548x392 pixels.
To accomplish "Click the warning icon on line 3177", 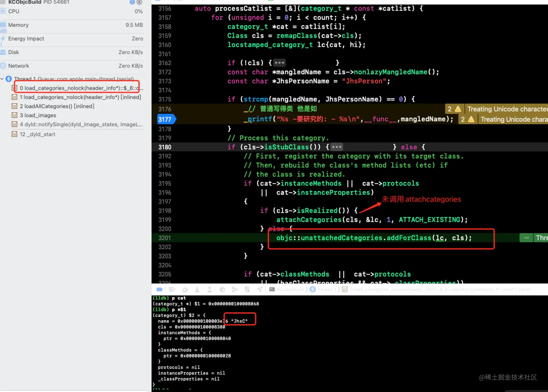I will click(471, 119).
